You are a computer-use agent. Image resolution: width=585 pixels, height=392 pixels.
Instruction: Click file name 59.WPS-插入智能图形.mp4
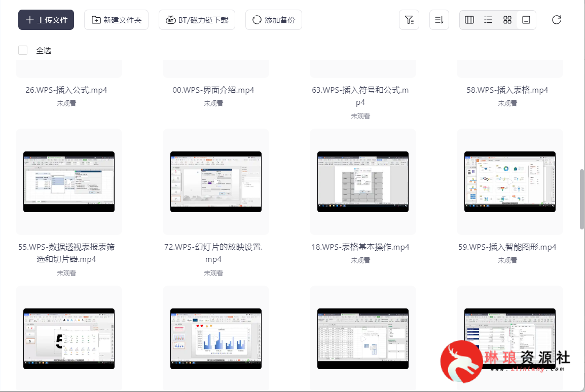click(507, 247)
